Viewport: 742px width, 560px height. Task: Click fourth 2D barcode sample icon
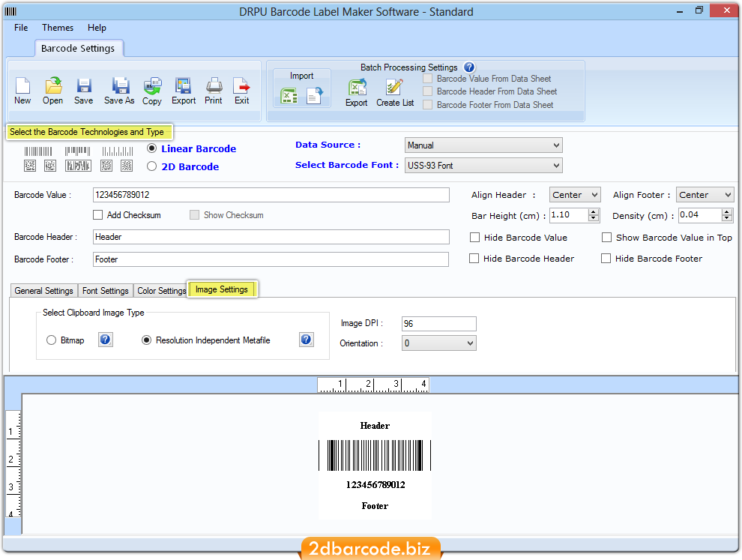point(106,166)
